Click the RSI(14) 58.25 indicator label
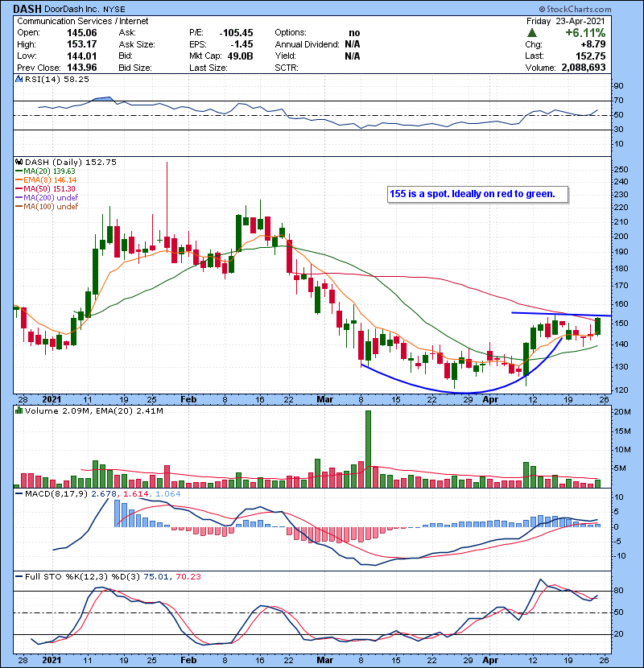The image size is (644, 668). click(57, 79)
